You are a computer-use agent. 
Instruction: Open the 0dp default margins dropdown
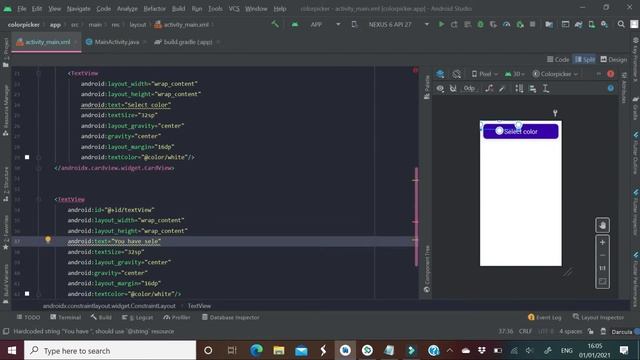tap(469, 88)
